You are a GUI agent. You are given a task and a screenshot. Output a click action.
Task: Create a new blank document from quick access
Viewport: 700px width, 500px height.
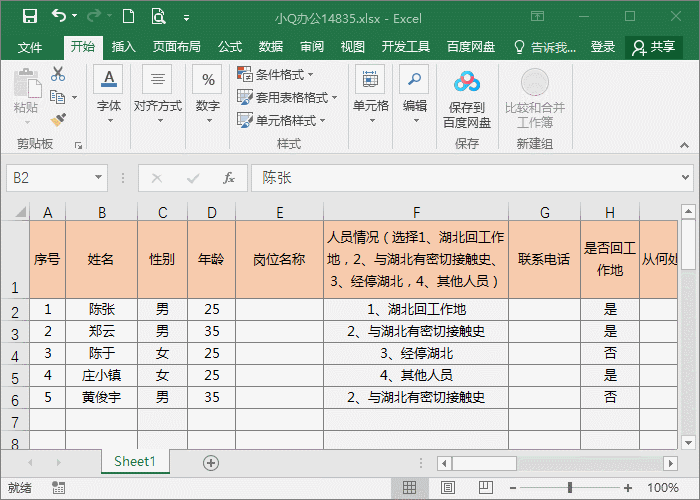pyautogui.click(x=129, y=17)
